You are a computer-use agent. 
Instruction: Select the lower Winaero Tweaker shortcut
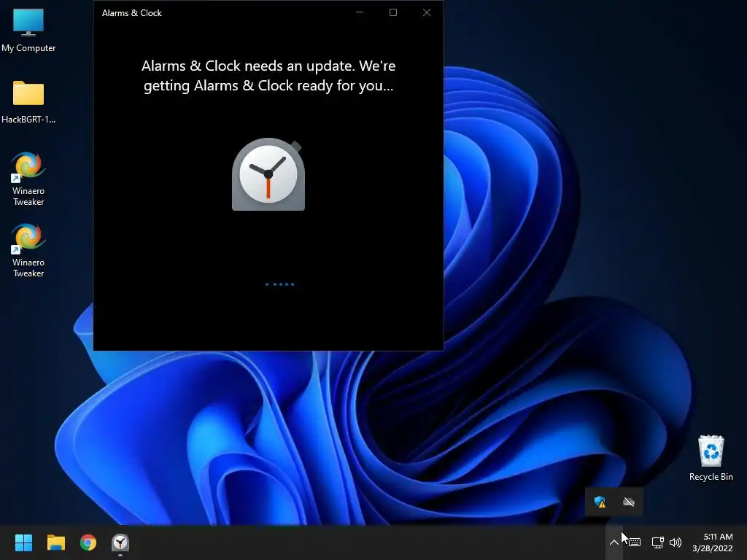28,250
